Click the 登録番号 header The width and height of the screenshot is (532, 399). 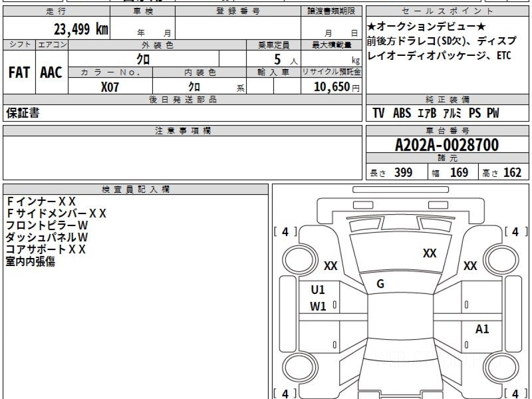pyautogui.click(x=238, y=12)
